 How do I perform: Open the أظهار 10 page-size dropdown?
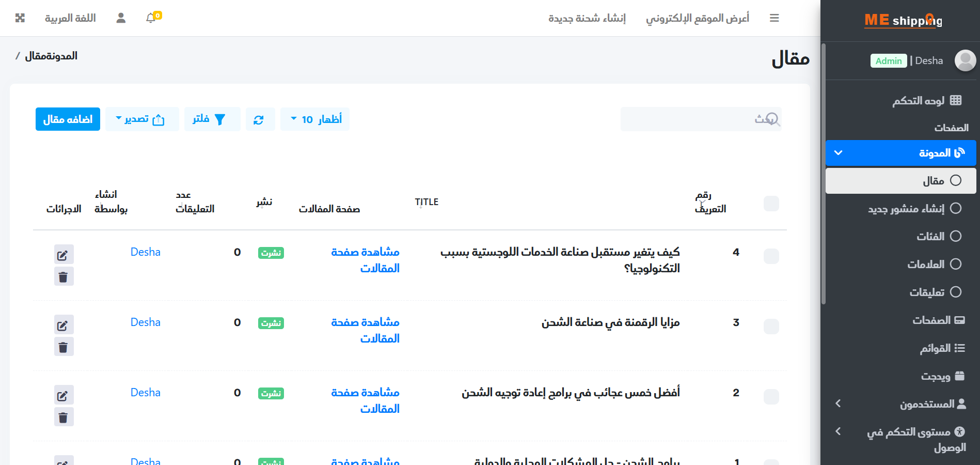pyautogui.click(x=315, y=119)
